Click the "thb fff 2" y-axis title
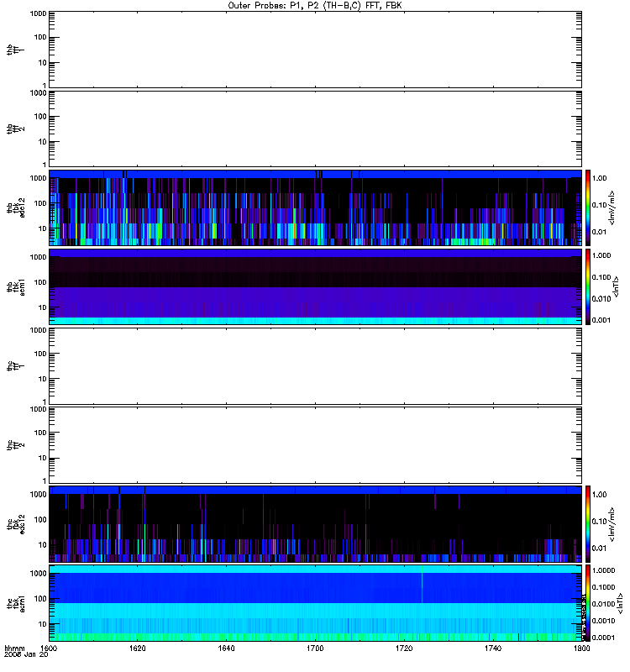The image size is (630, 672). 15,129
